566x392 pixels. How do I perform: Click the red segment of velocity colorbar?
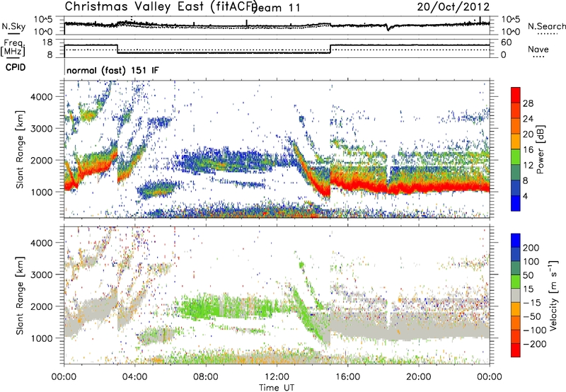point(516,350)
